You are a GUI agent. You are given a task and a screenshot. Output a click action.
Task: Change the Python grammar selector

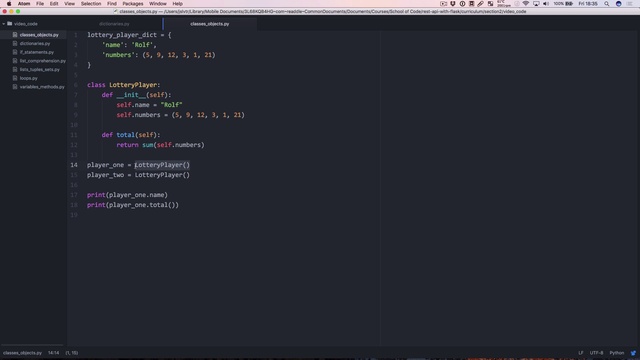[617, 353]
